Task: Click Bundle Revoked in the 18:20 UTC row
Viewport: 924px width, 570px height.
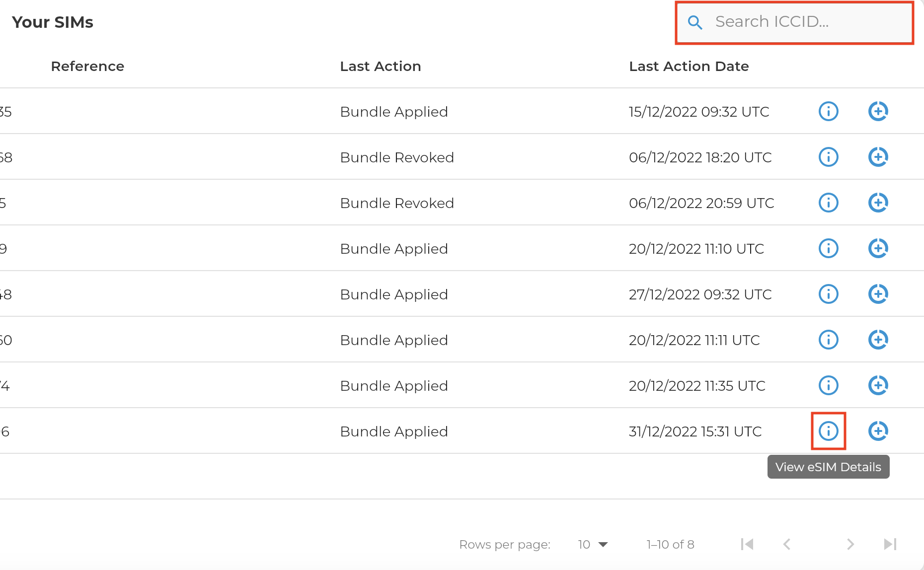Action: coord(397,157)
